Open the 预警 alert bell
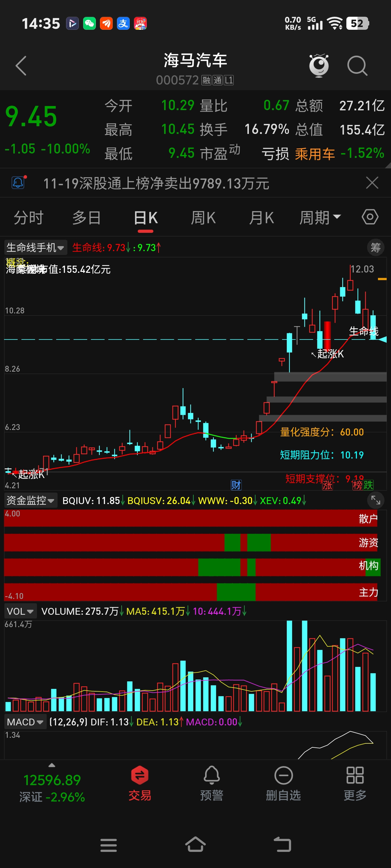Image resolution: width=391 pixels, height=868 pixels. 212,783
